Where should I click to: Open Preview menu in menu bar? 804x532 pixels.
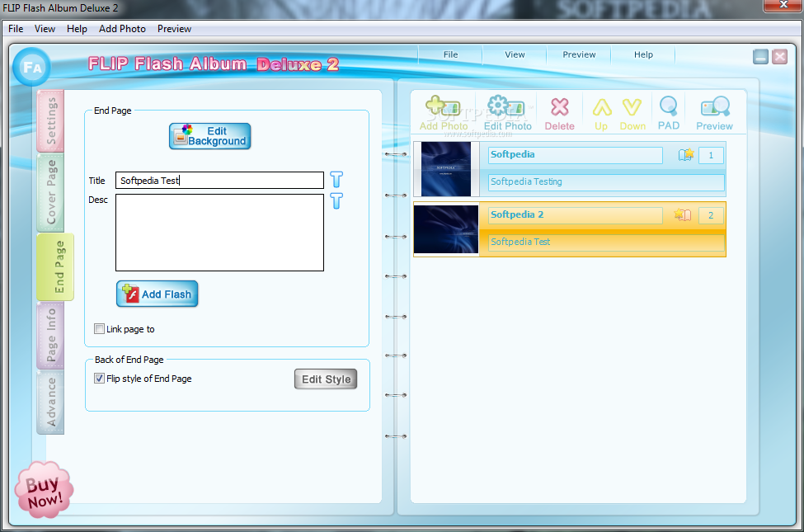(174, 29)
